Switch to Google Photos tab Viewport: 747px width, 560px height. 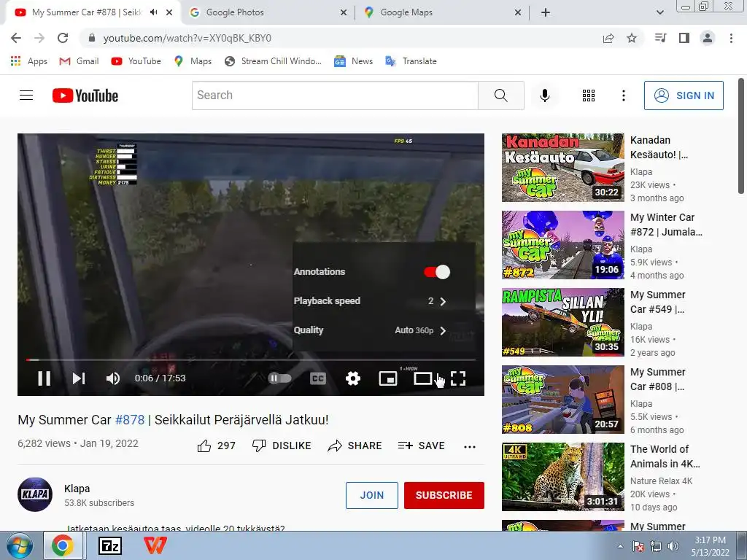point(268,12)
